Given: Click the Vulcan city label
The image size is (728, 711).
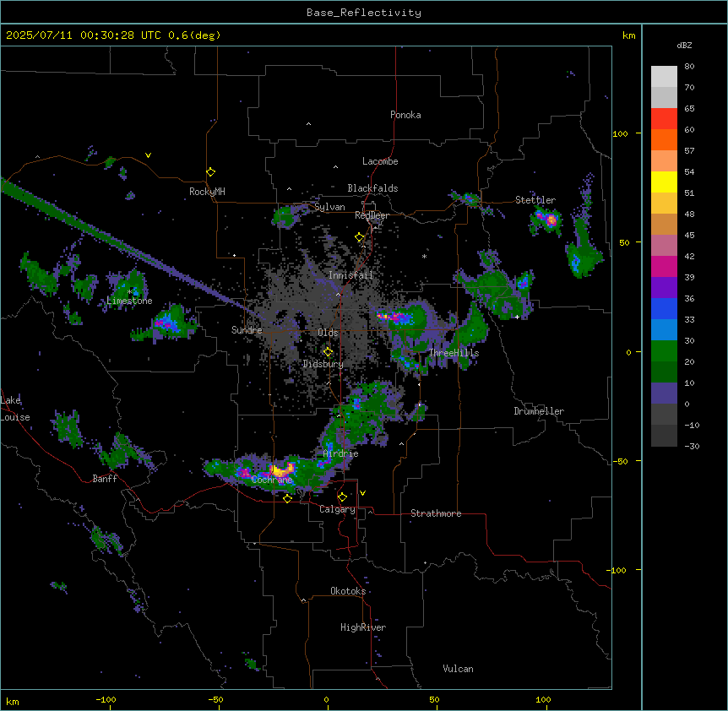Looking at the screenshot, I should point(459,669).
